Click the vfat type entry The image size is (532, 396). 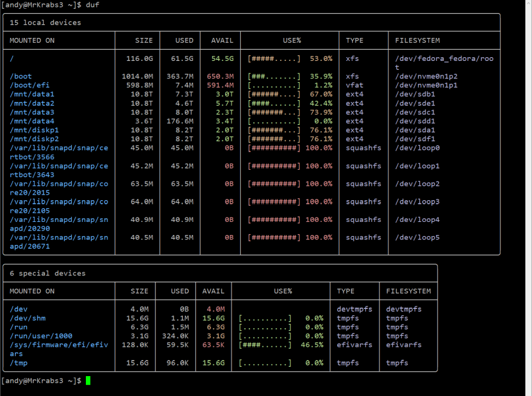click(x=355, y=85)
